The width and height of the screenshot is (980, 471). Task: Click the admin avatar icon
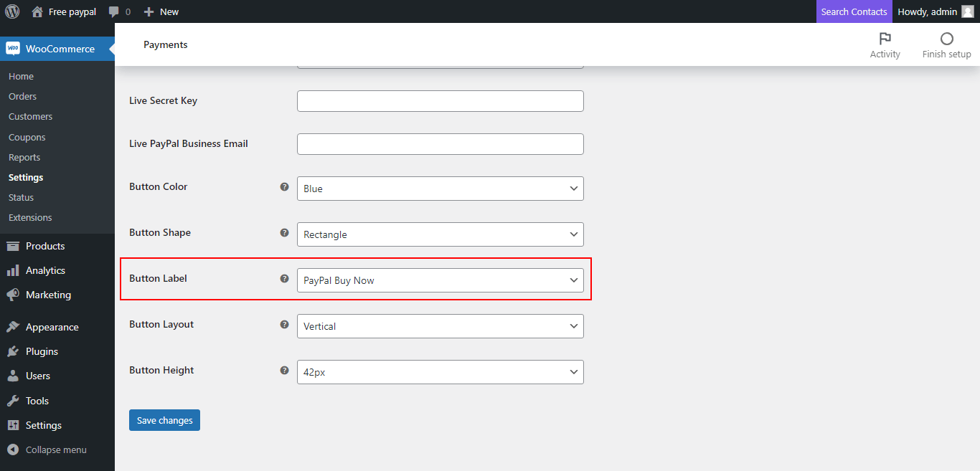coord(967,11)
